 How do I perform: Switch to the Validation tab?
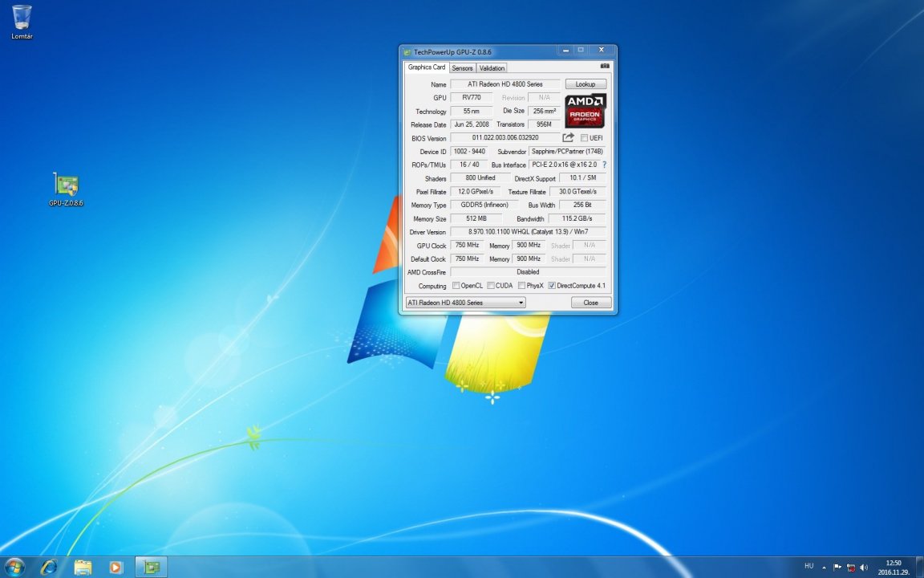(x=492, y=68)
